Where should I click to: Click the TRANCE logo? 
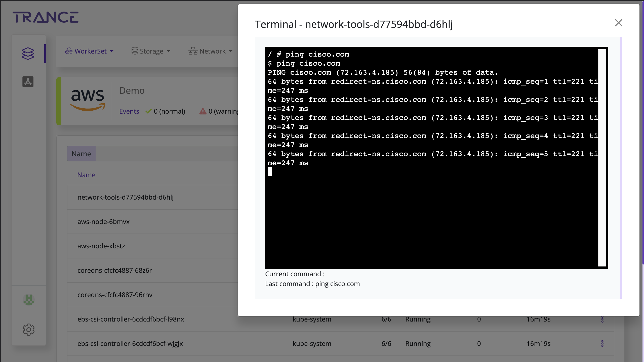[x=46, y=17]
